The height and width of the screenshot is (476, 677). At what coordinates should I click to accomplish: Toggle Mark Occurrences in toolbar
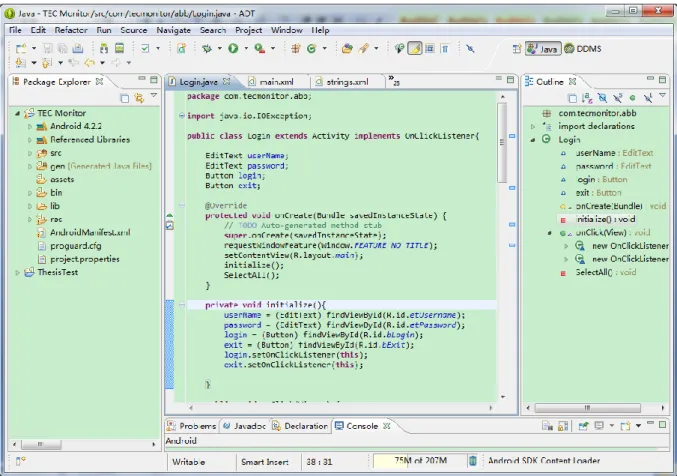(x=414, y=48)
